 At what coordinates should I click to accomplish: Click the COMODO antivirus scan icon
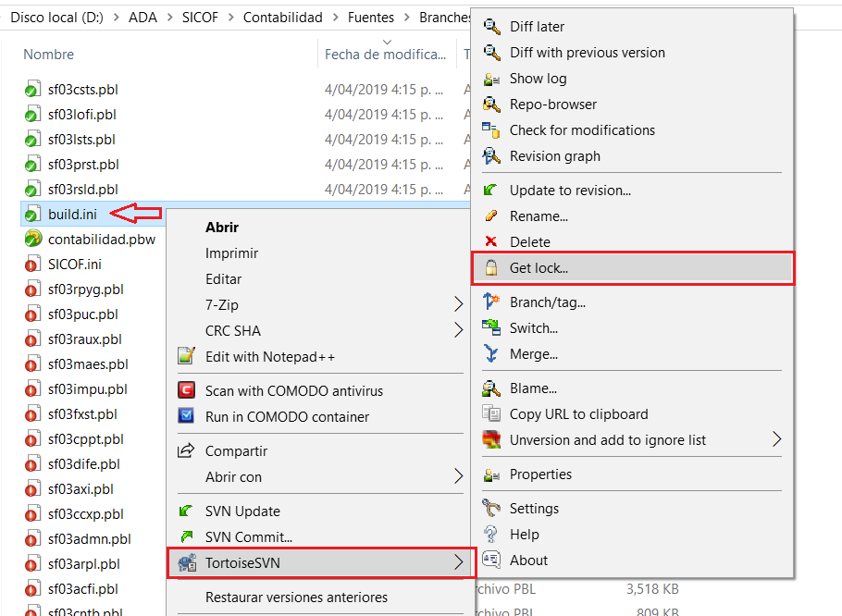(x=187, y=391)
